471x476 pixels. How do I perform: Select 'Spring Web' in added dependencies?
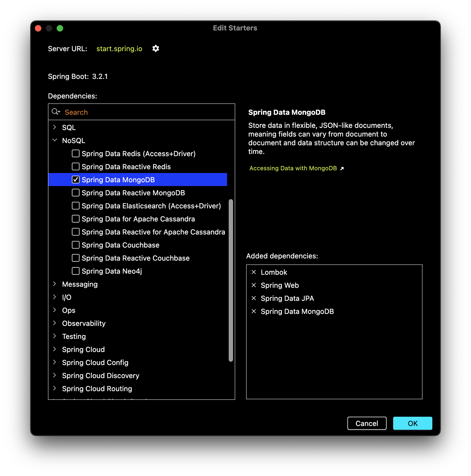tap(280, 285)
